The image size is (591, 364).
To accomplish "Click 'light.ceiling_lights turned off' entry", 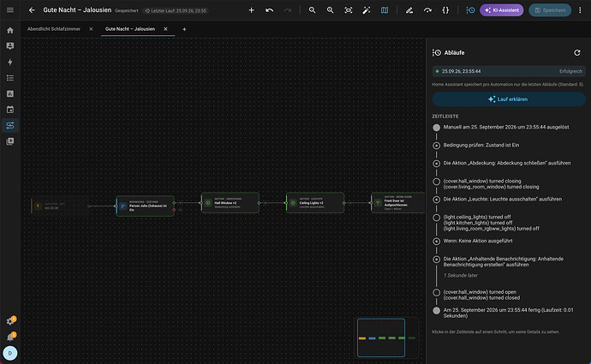I will (x=477, y=217).
